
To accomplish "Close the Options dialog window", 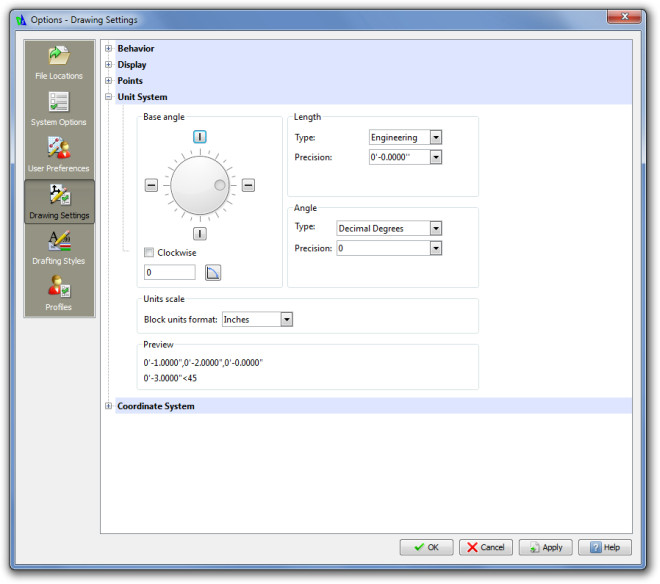I will point(624,16).
